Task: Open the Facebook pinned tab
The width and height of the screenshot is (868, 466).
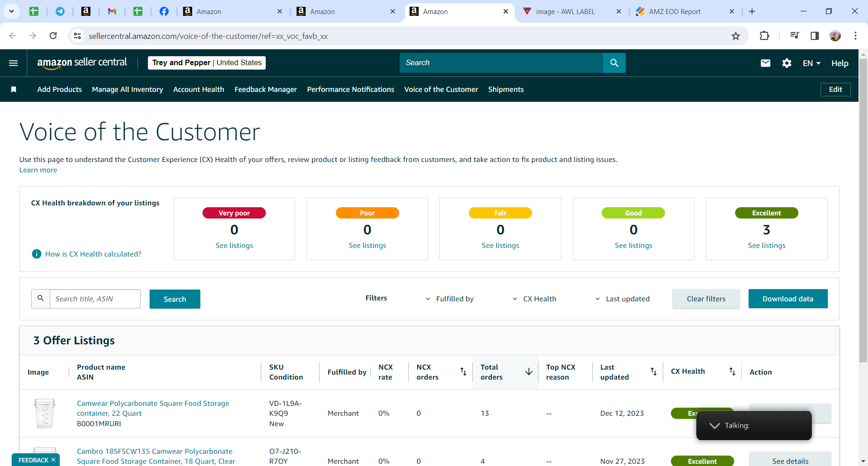Action: tap(164, 11)
